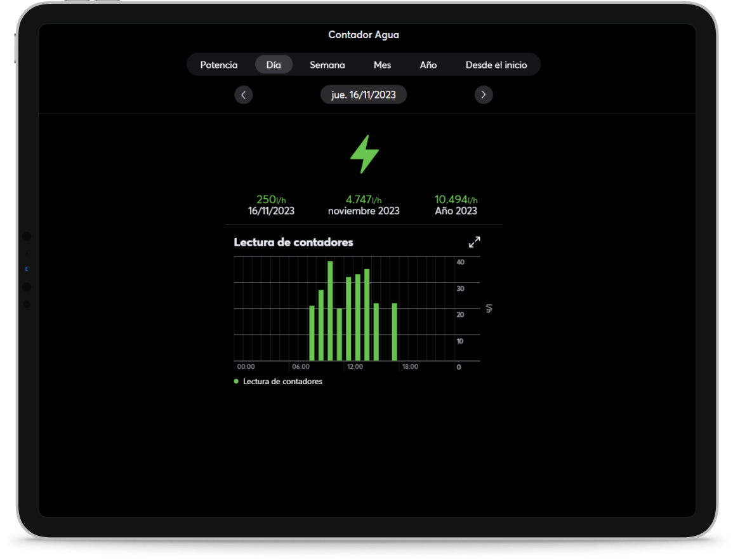Click the first green bar after 06:00
The image size is (733, 560).
312,333
